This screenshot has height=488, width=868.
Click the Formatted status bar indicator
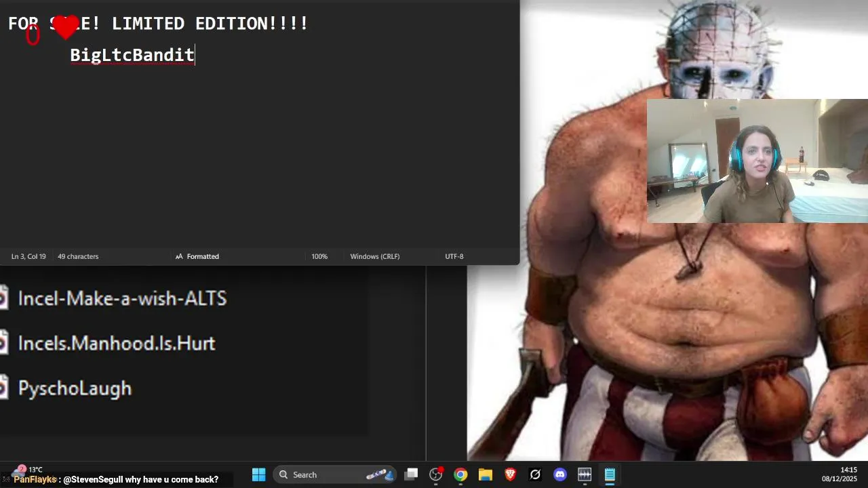pyautogui.click(x=197, y=256)
